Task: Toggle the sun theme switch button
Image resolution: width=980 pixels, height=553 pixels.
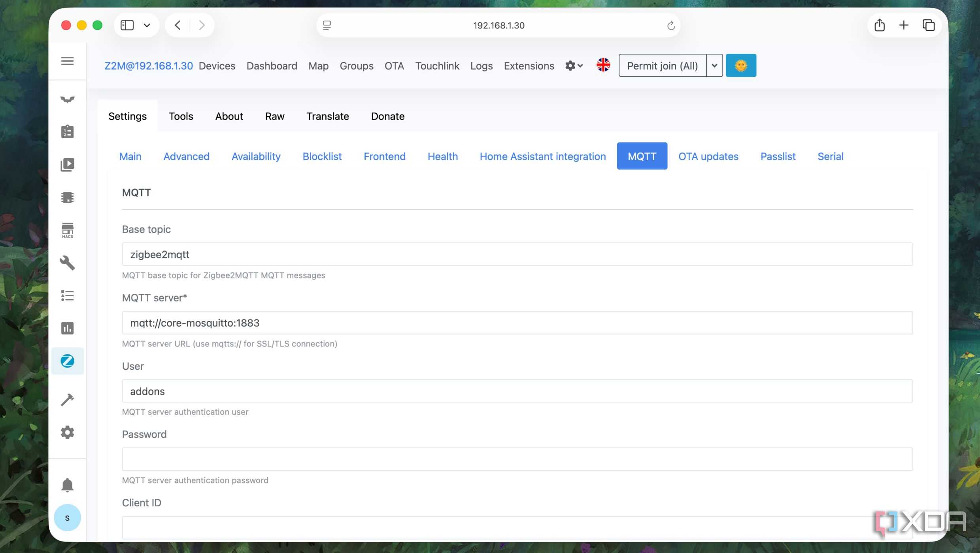Action: (x=741, y=65)
